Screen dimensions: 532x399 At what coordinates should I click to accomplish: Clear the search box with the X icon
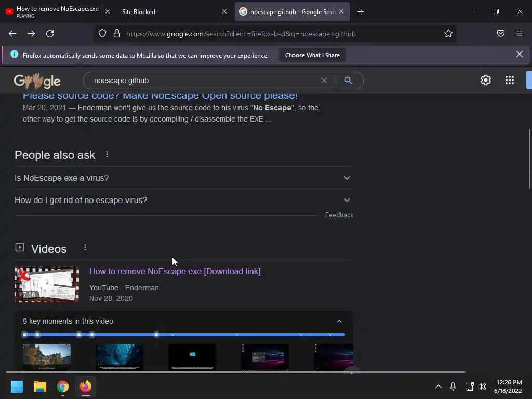[324, 81]
